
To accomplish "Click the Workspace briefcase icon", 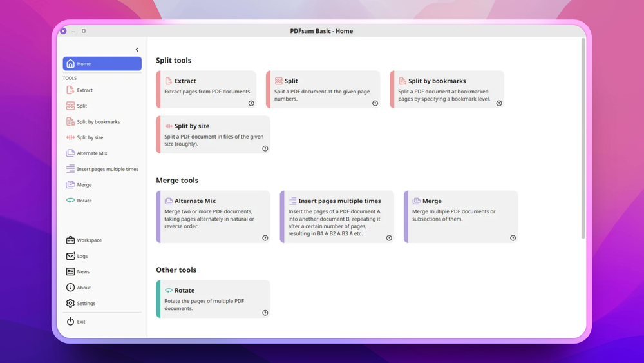I will click(70, 240).
